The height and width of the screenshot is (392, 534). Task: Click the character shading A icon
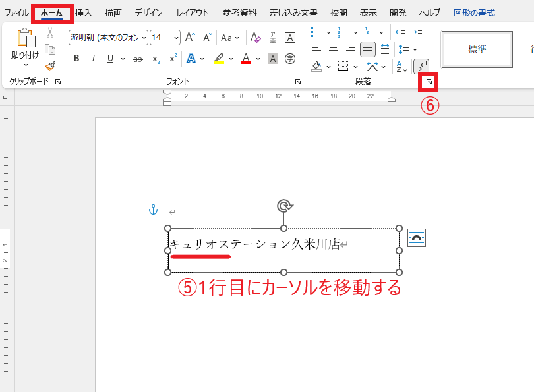pyautogui.click(x=273, y=59)
